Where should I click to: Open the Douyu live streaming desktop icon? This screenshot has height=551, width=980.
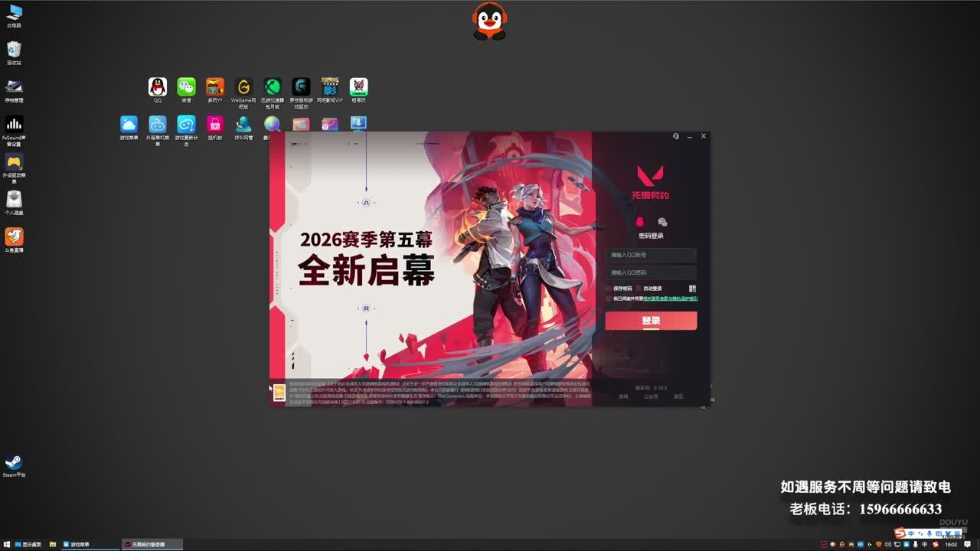(x=14, y=240)
